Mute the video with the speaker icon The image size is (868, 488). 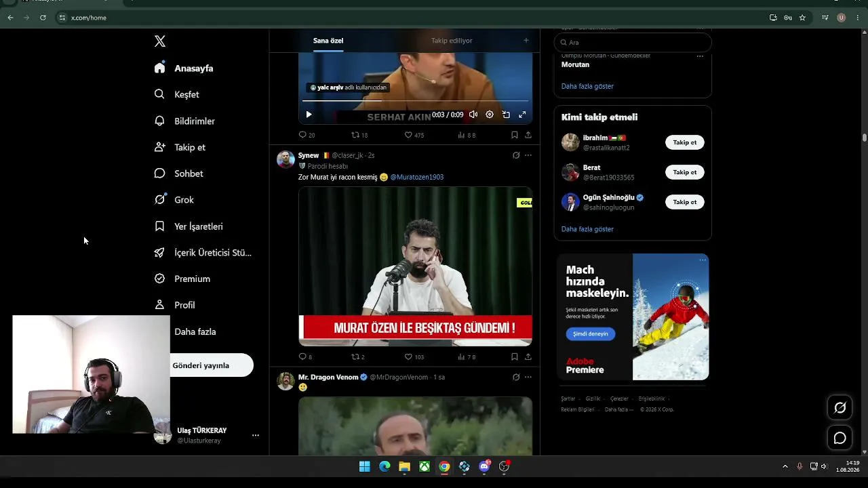click(473, 115)
